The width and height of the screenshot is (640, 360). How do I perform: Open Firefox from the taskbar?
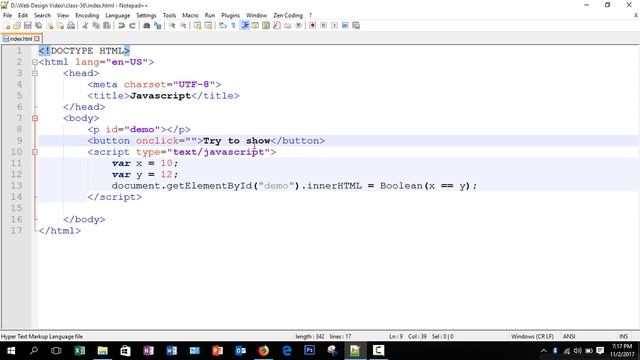[x=264, y=351]
